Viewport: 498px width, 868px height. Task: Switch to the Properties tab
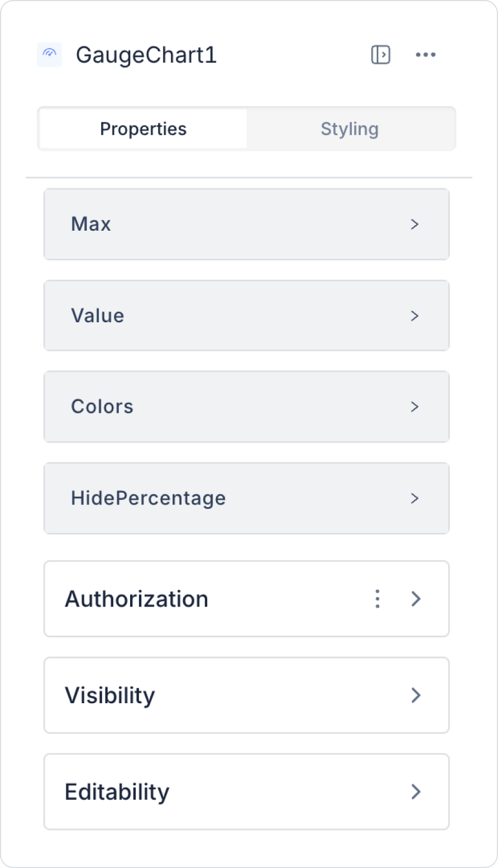pos(143,129)
